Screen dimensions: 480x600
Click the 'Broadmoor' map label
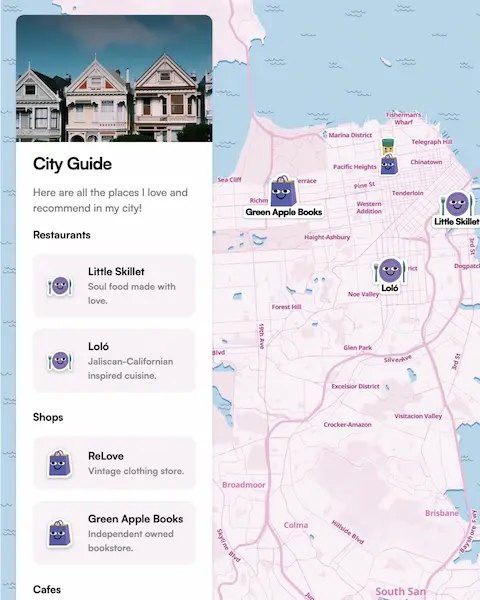coord(244,485)
